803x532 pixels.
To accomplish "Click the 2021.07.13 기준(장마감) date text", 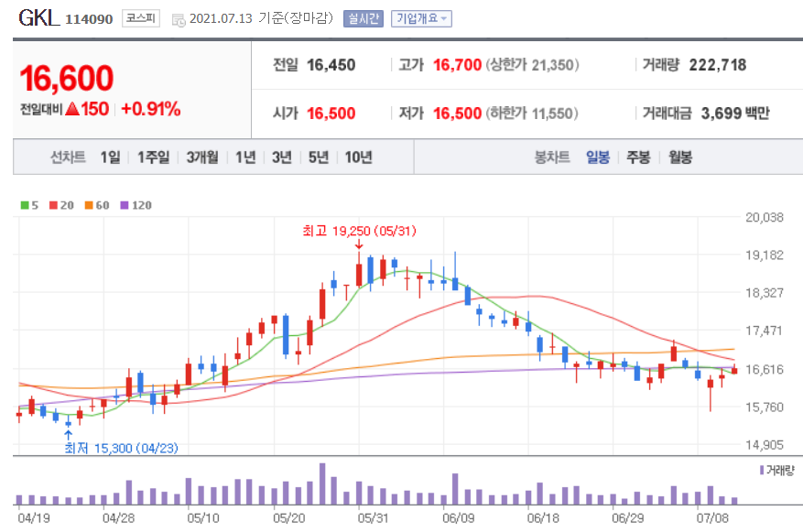I will [261, 18].
